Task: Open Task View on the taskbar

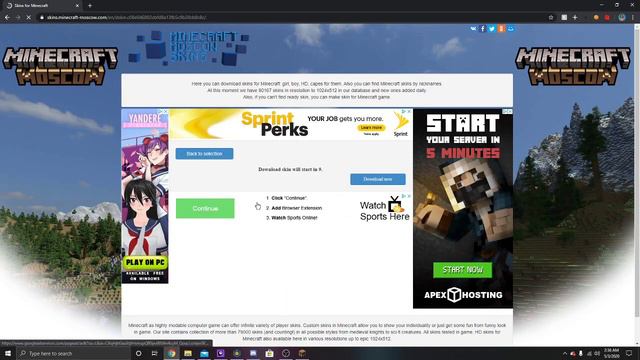Action: pyautogui.click(x=155, y=353)
